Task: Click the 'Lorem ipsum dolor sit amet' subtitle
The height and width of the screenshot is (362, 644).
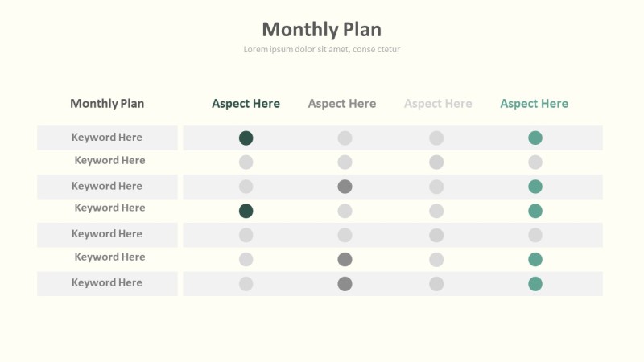Action: click(322, 49)
